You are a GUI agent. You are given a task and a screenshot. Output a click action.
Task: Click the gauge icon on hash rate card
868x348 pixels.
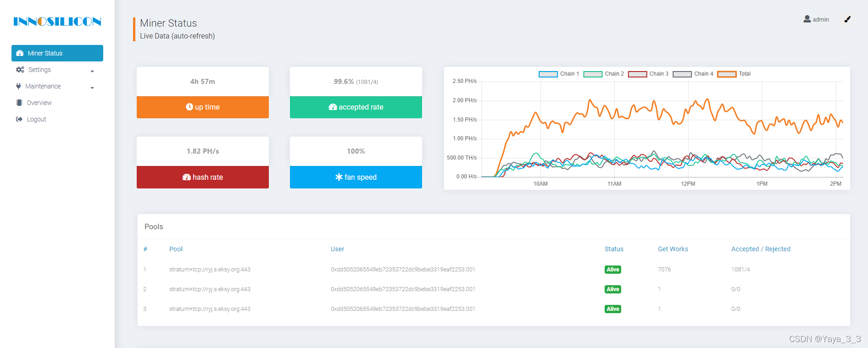(187, 177)
